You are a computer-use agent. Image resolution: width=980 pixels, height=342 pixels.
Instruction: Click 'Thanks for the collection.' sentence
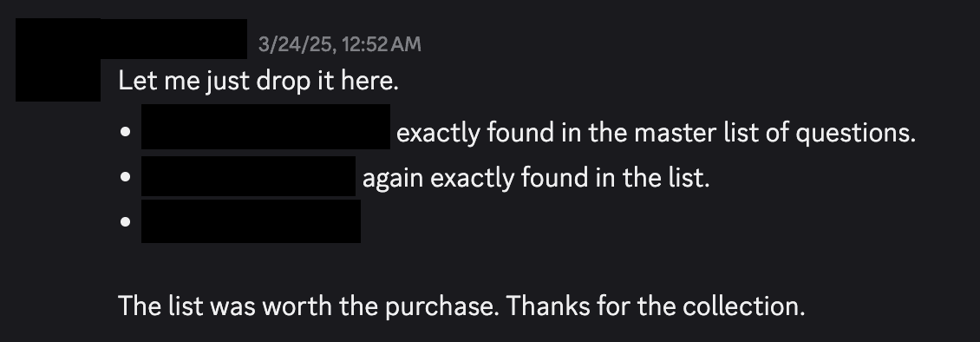point(656,306)
